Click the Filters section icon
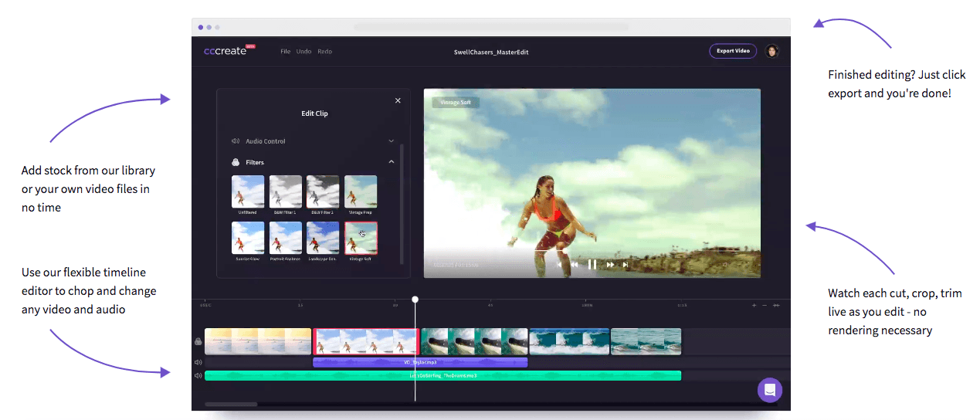The height and width of the screenshot is (420, 980). (x=236, y=162)
